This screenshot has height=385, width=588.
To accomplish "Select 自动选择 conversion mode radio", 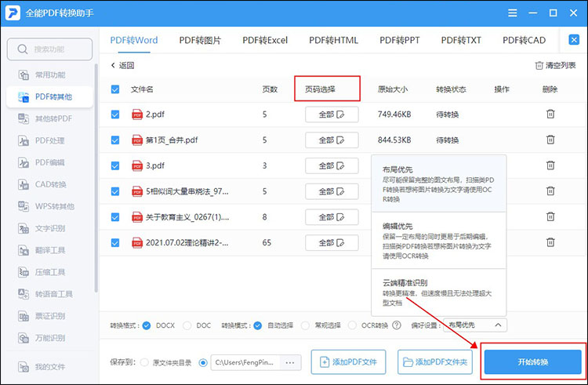I will pos(257,325).
